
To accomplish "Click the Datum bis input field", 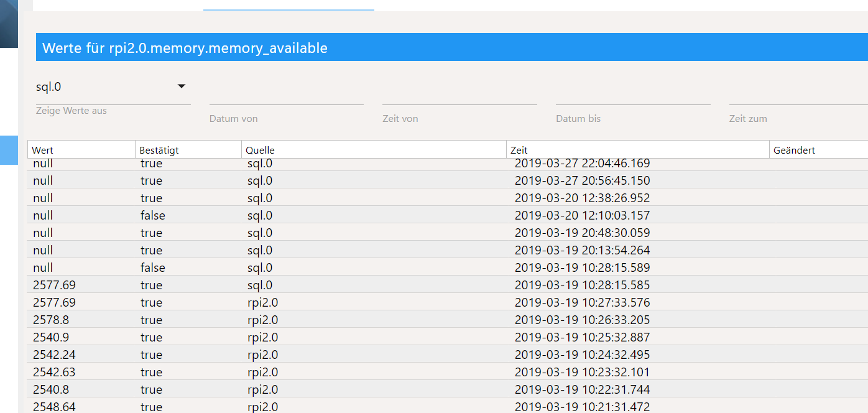I will tap(632, 97).
